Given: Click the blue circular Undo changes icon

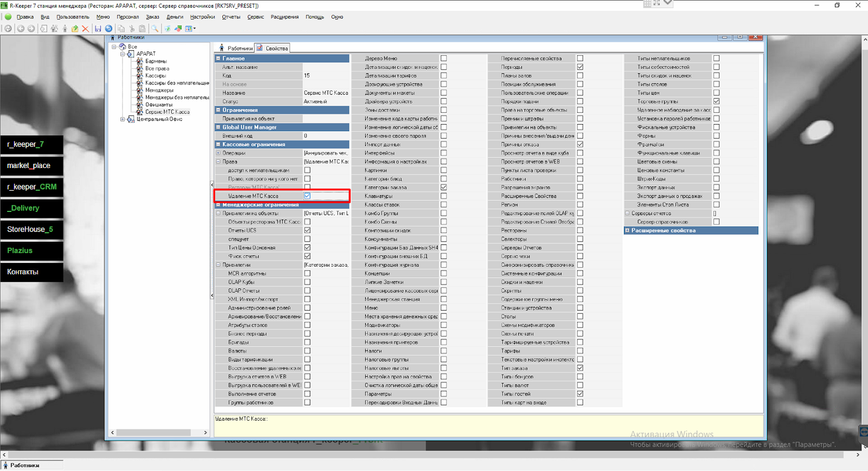Looking at the screenshot, I should pyautogui.click(x=108, y=29).
